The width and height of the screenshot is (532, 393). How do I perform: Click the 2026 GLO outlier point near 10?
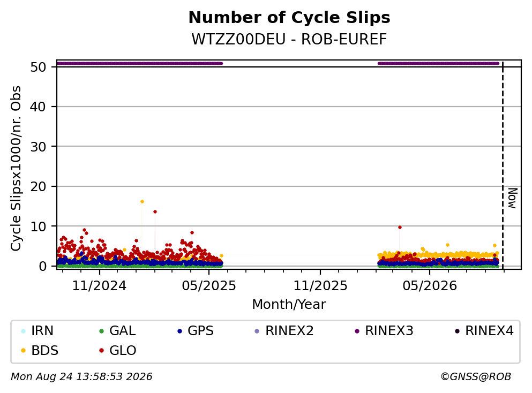400,228
